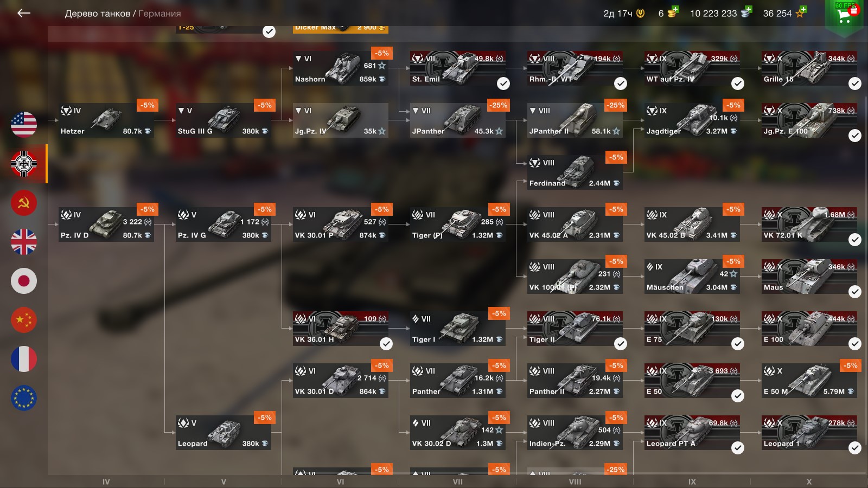This screenshot has height=488, width=868.
Task: Open the Jagdtiger tank card
Action: [692, 120]
